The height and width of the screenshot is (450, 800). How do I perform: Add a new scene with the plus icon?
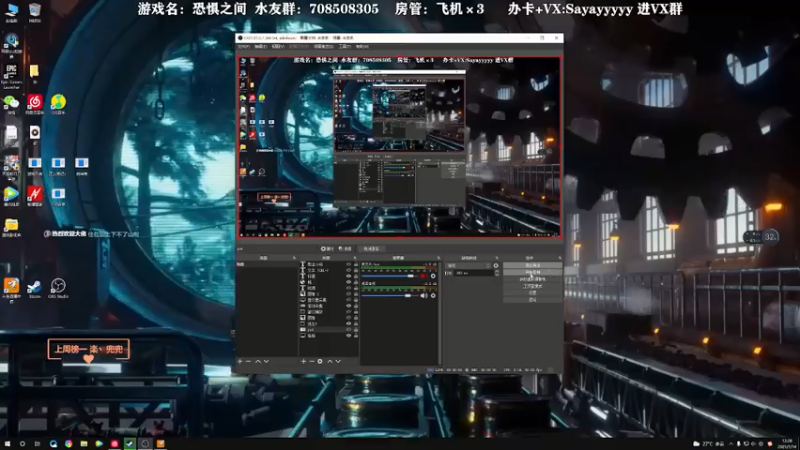(x=240, y=361)
